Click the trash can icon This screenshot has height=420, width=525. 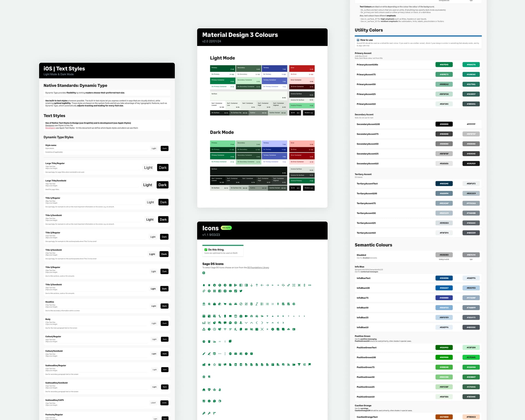pyautogui.click(x=209, y=342)
